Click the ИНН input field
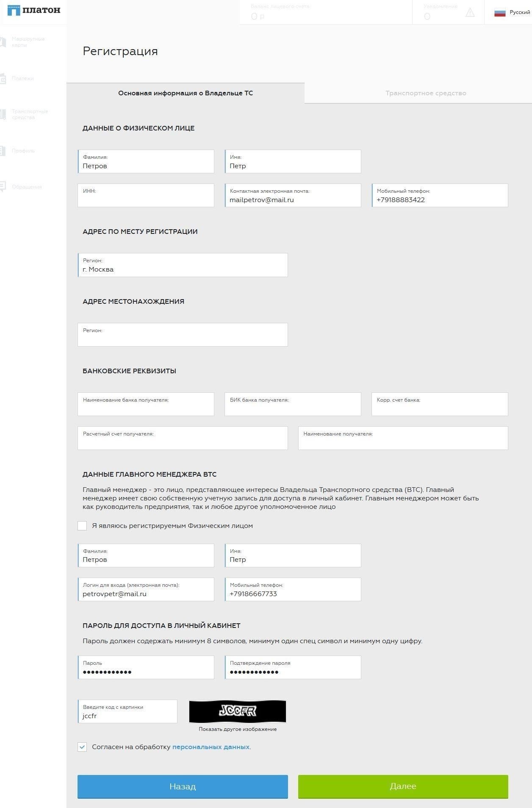The height and width of the screenshot is (808, 532). (146, 195)
